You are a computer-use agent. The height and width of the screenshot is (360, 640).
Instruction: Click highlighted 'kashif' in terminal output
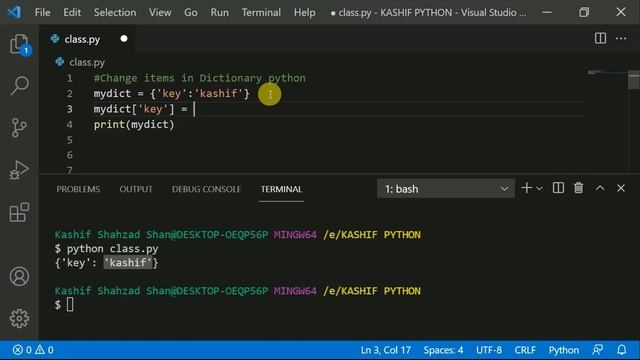point(128,262)
